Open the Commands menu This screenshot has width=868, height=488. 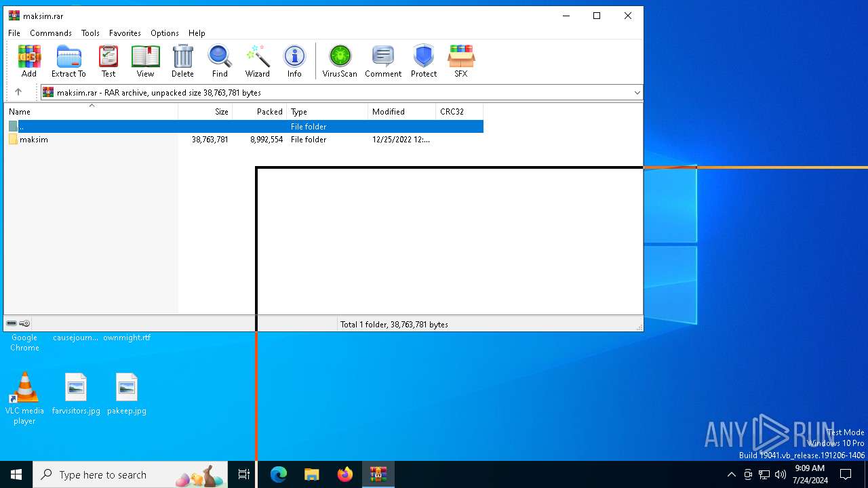coord(51,33)
